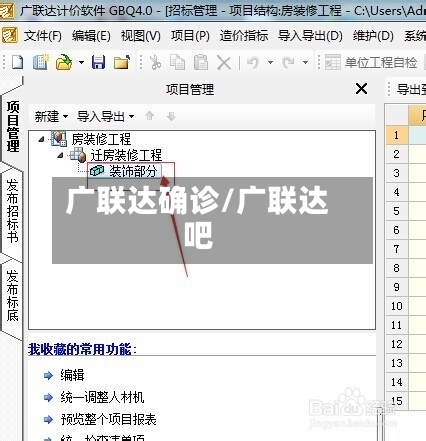The width and height of the screenshot is (426, 441).
Task: Click the 房装修工程 project node icon
Action: coord(59,139)
